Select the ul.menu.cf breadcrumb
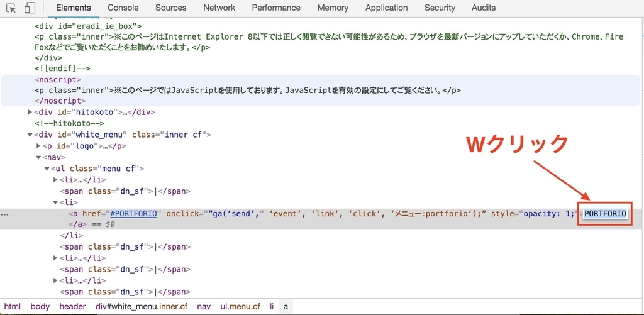644x315 pixels. (240, 306)
